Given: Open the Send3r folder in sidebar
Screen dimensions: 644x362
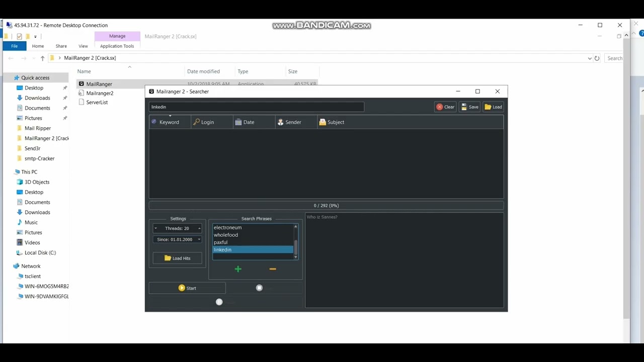Looking at the screenshot, I should [x=32, y=148].
